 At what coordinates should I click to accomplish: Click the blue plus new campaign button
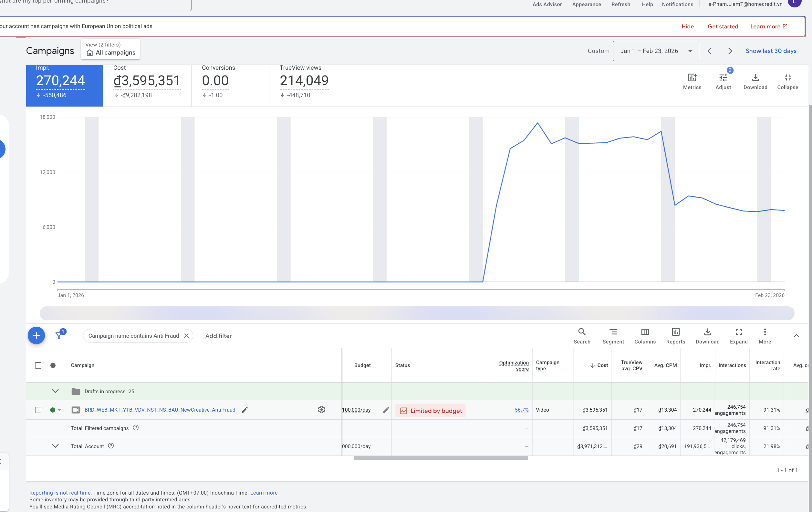[36, 335]
